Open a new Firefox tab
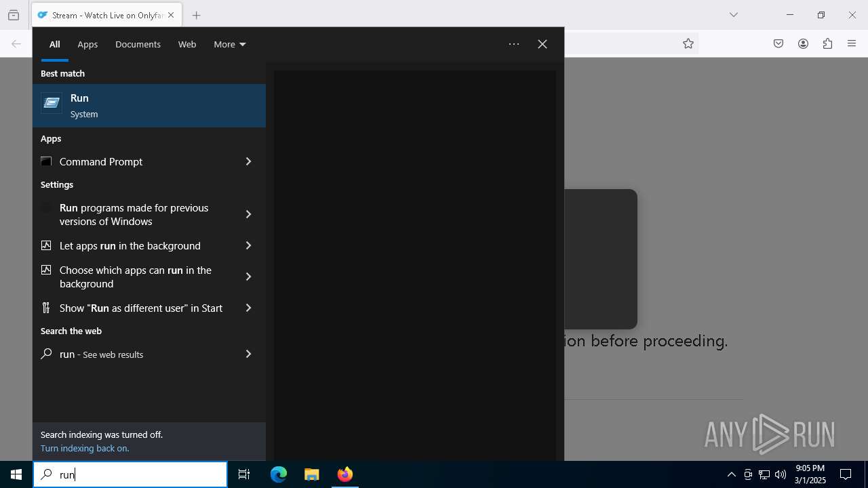The image size is (868, 488). (197, 15)
